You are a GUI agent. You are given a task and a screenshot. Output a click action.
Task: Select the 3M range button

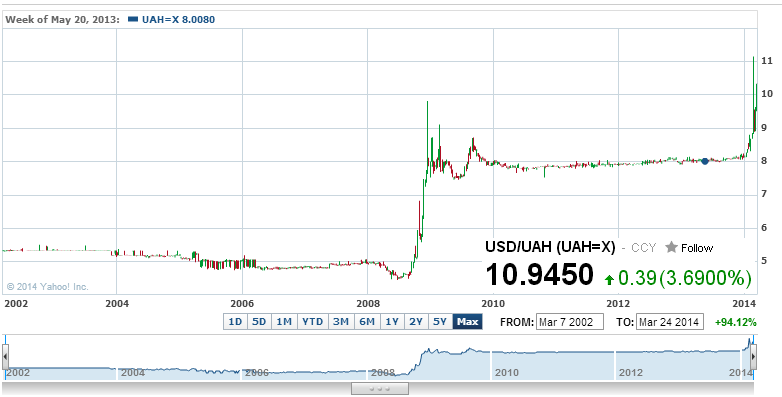click(341, 322)
